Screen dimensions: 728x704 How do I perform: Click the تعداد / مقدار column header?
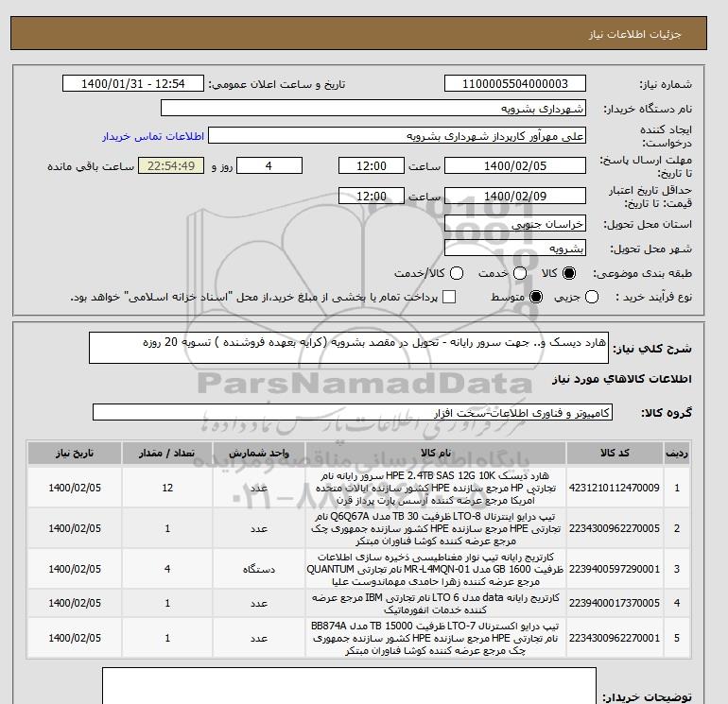click(167, 453)
